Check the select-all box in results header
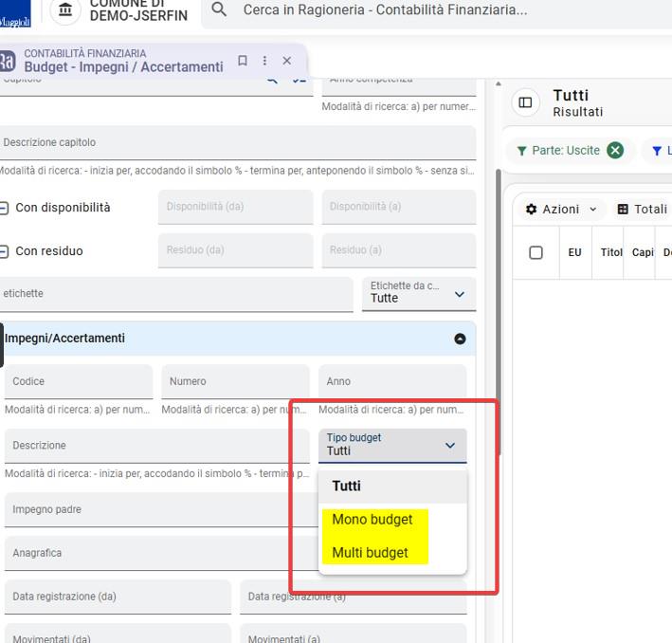 point(536,252)
